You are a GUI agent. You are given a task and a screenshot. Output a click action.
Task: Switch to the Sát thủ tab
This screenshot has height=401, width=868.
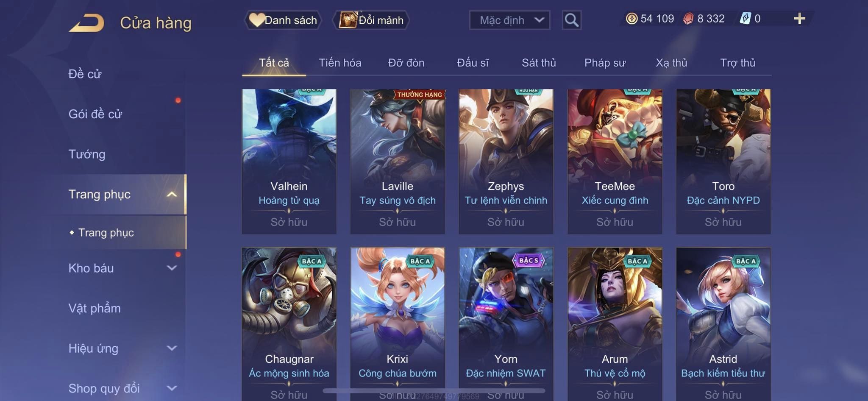click(539, 63)
